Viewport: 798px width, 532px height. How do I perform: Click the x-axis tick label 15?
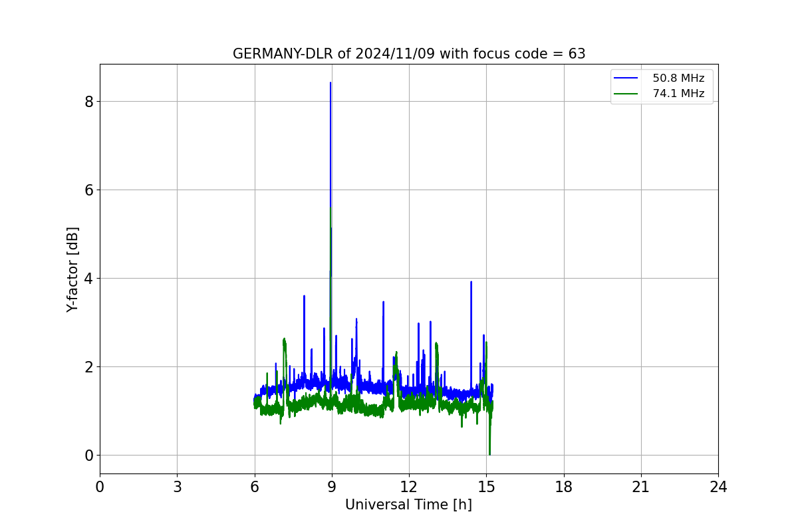pos(486,487)
